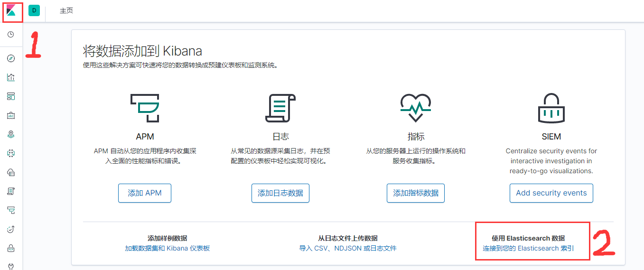The height and width of the screenshot is (270, 644).
Task: Open 加载数据集和 Kibana 仪表板 link
Action: coord(168,248)
